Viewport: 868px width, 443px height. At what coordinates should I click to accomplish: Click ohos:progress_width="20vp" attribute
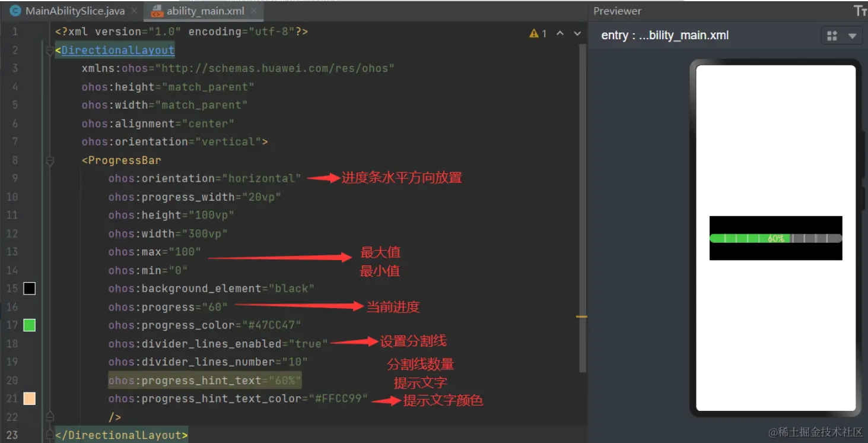click(195, 197)
